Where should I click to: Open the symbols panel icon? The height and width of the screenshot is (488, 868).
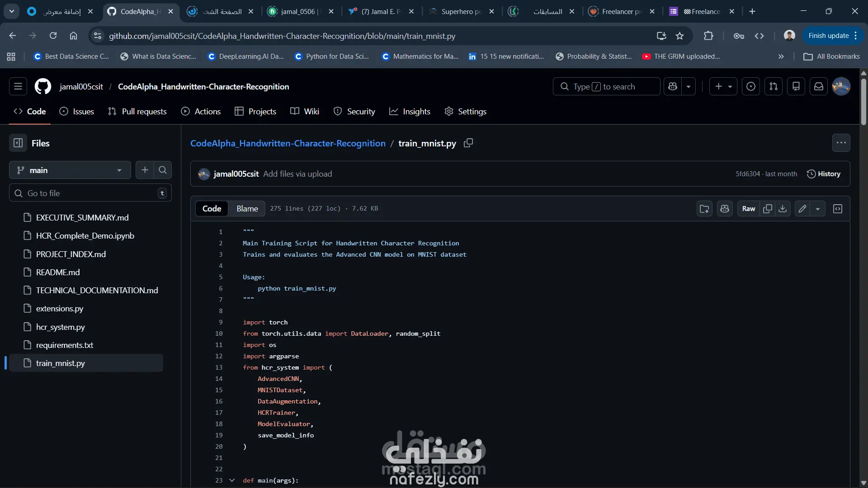[x=837, y=209]
